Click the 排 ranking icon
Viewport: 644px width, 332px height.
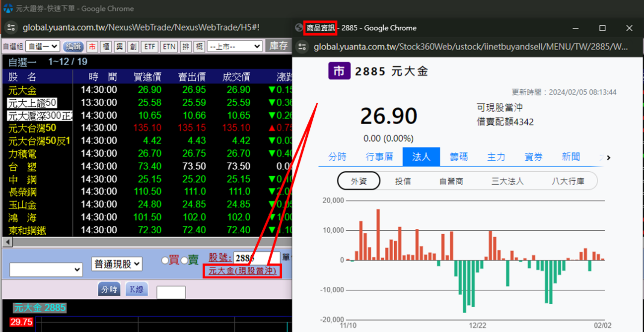tap(185, 47)
